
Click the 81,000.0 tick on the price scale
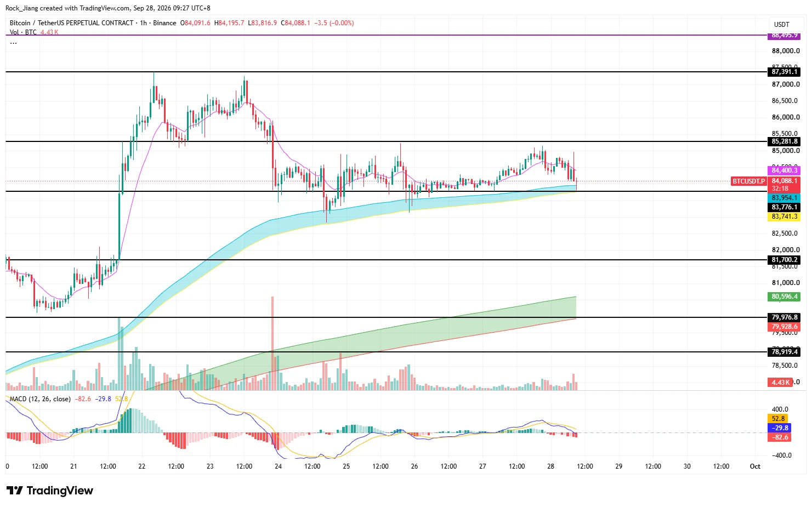786,283
